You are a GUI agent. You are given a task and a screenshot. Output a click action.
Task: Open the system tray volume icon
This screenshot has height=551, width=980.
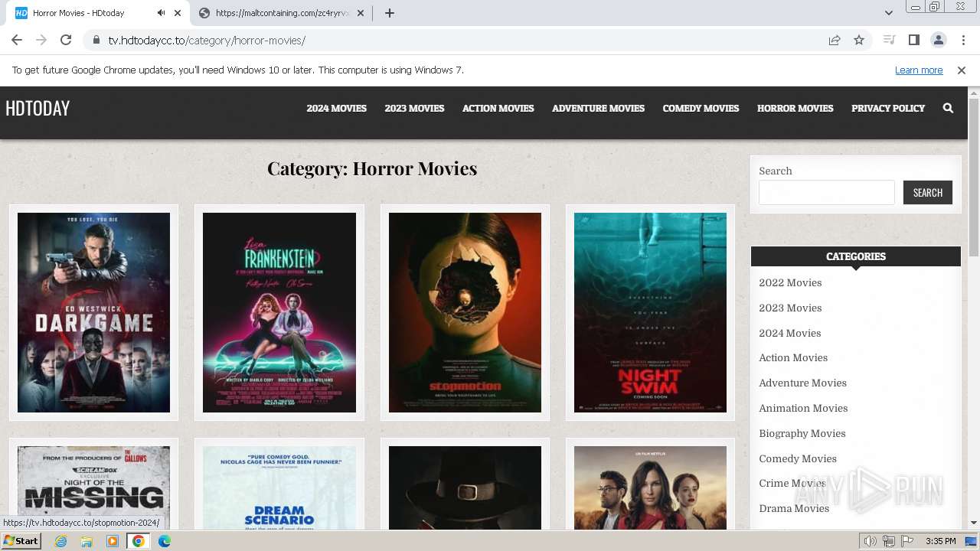871,541
